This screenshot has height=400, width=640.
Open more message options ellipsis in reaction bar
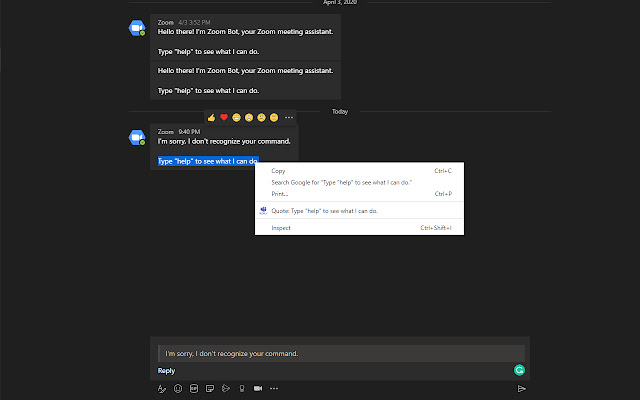(x=289, y=118)
